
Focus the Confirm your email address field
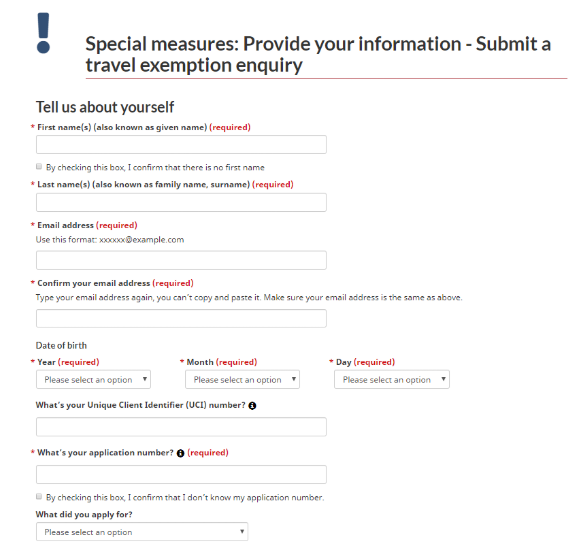point(182,318)
